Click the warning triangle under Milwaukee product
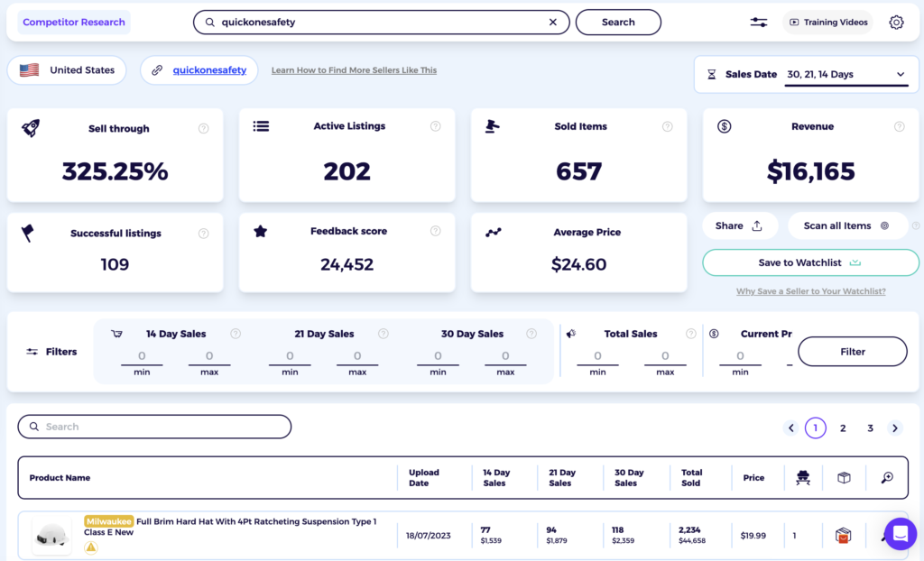Image resolution: width=924 pixels, height=561 pixels. point(91,547)
